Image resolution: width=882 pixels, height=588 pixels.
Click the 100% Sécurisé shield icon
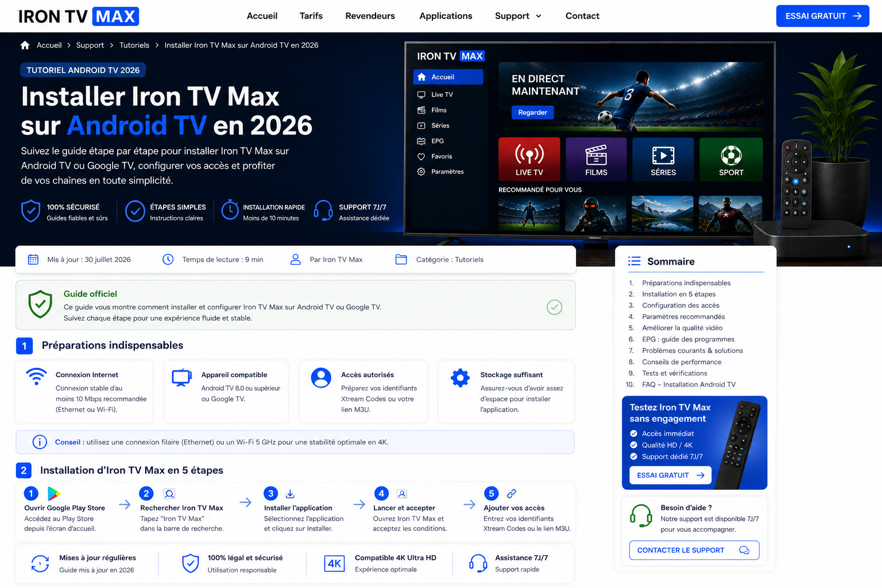pos(30,211)
